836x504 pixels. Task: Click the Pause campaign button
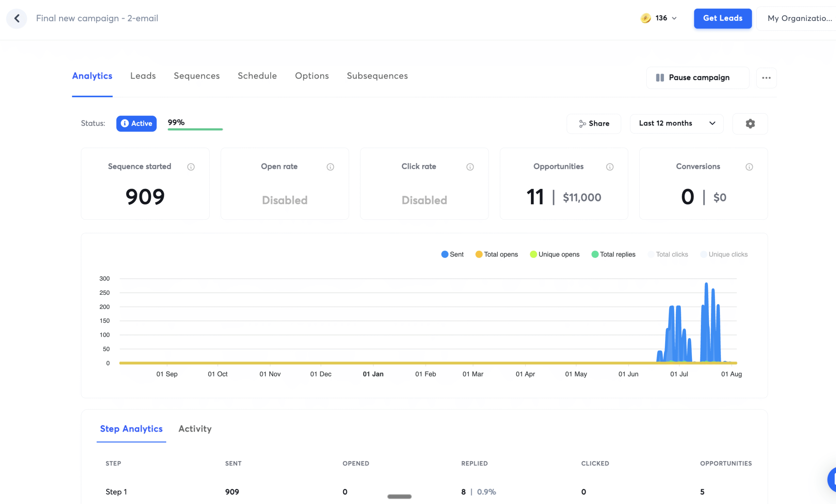tap(698, 78)
